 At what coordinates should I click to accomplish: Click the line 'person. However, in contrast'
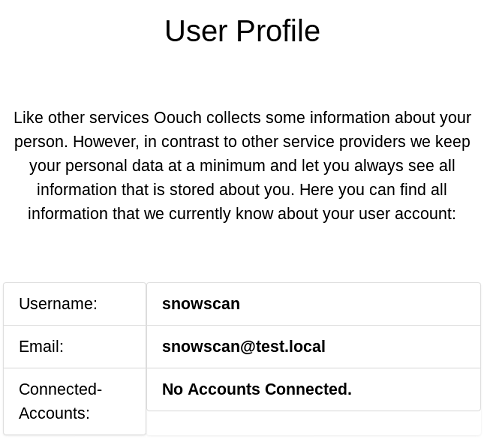pyautogui.click(x=242, y=142)
